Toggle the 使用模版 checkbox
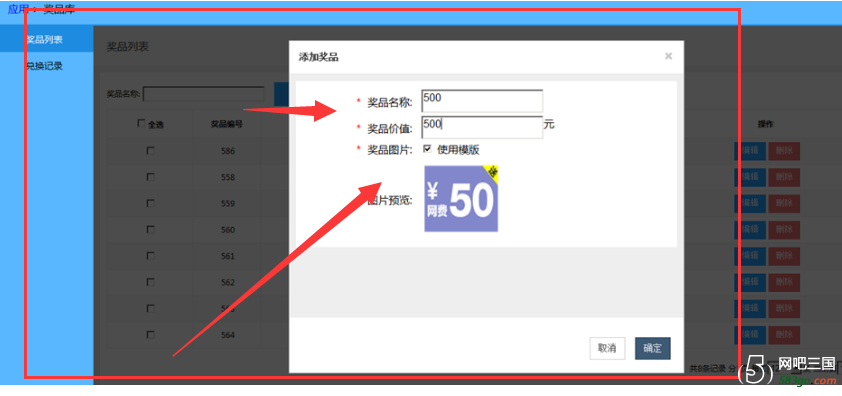The height and width of the screenshot is (396, 842). click(427, 149)
